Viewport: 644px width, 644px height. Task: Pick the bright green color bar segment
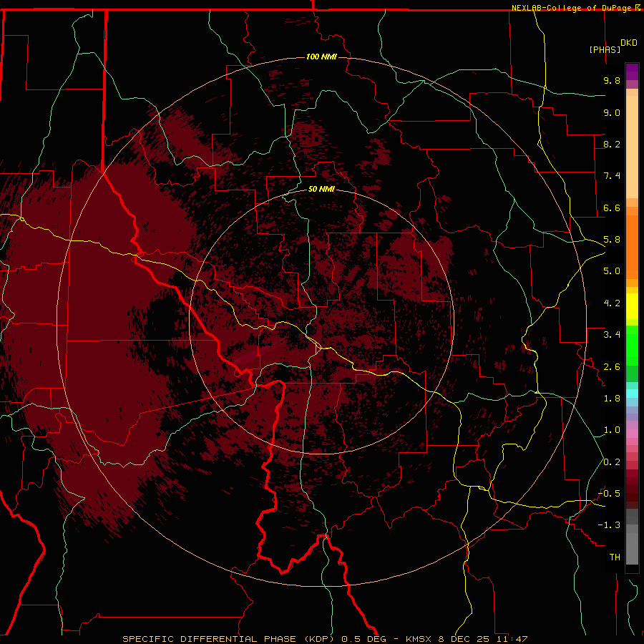click(x=632, y=346)
